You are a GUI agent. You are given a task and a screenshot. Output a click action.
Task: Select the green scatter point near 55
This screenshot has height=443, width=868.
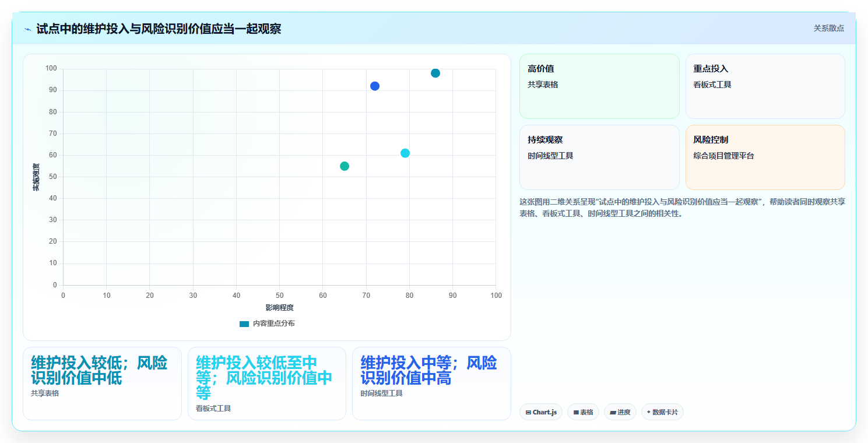(x=345, y=166)
